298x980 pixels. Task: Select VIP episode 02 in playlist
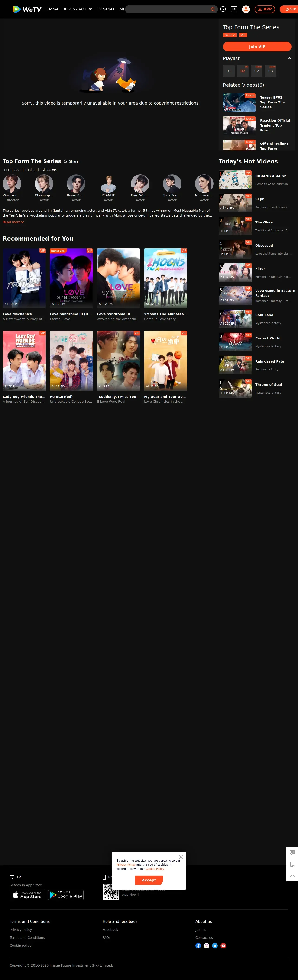[x=243, y=71]
